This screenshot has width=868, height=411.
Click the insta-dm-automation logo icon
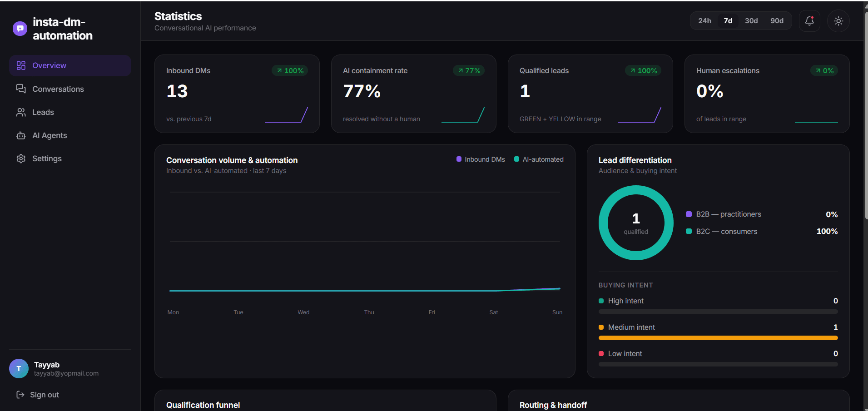[x=20, y=29]
